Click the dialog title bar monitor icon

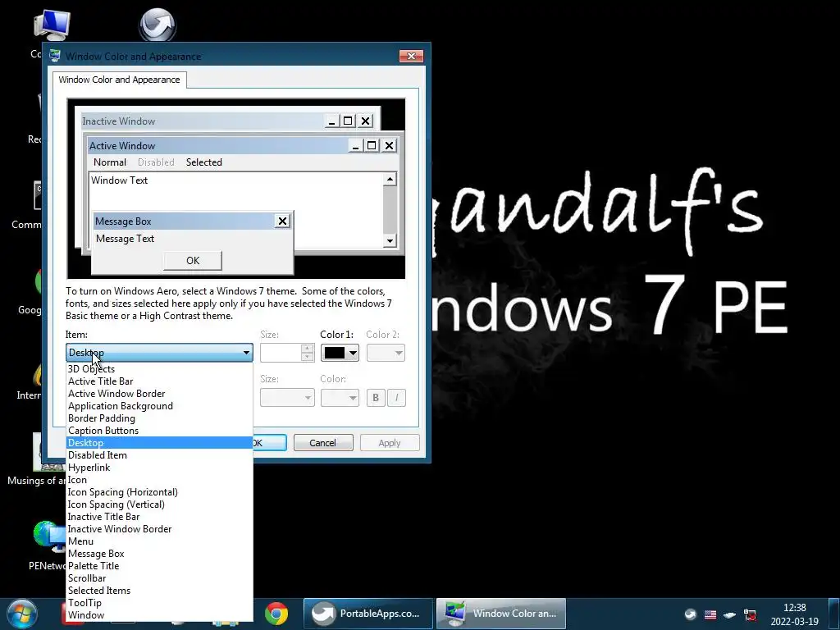[x=55, y=56]
